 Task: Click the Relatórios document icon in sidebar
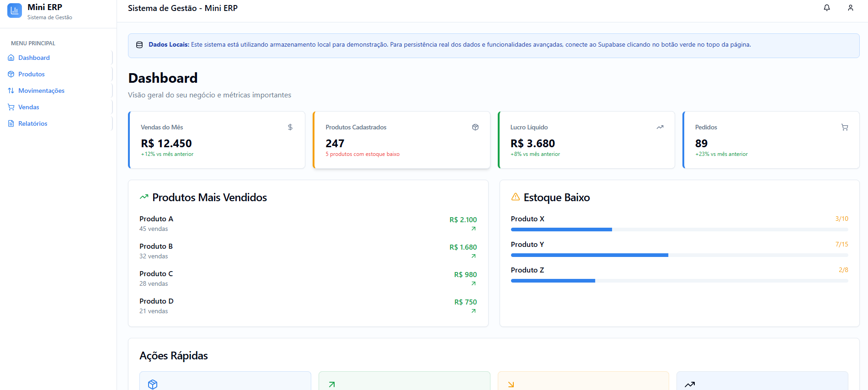[x=11, y=123]
